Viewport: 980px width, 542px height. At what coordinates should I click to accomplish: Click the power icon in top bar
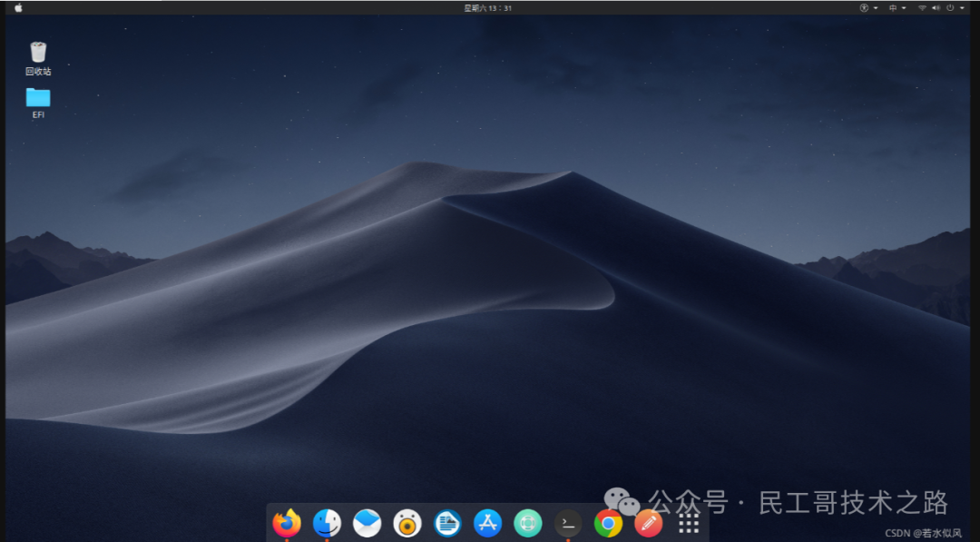point(950,8)
